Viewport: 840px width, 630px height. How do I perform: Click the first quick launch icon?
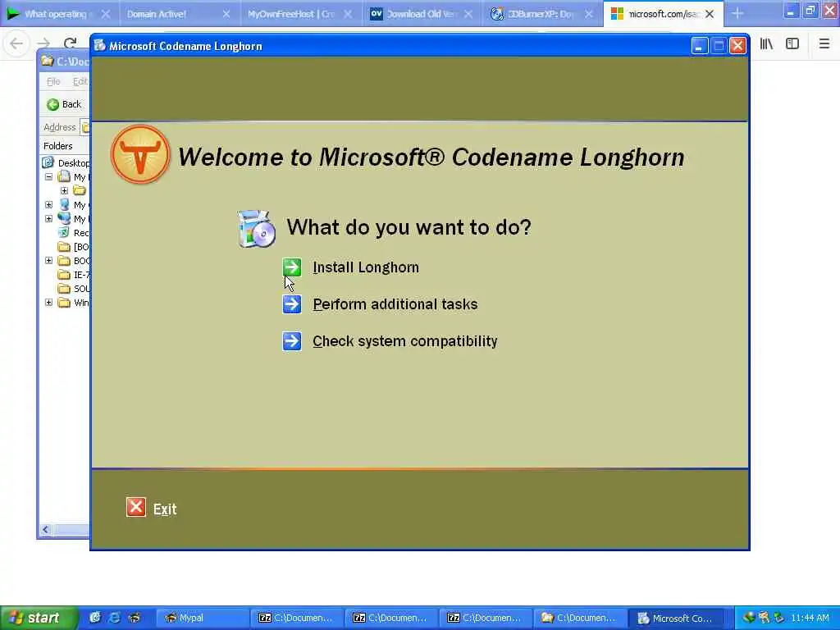pos(95,618)
